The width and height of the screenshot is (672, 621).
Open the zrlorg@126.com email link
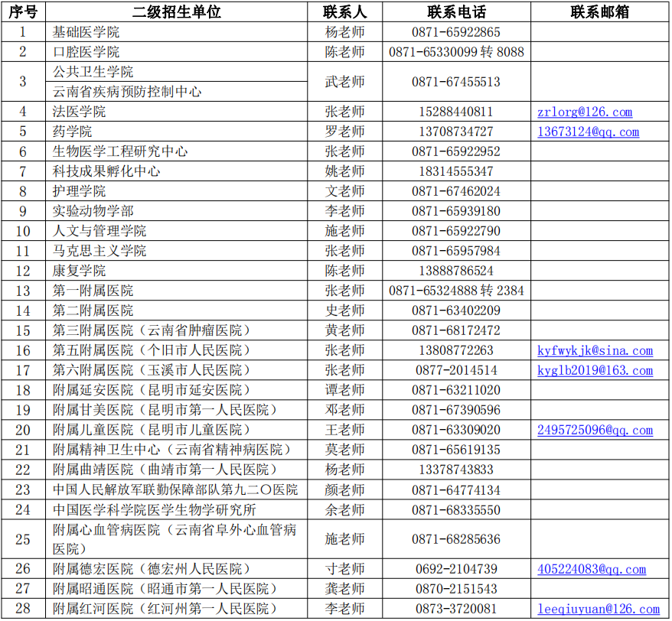585,112
